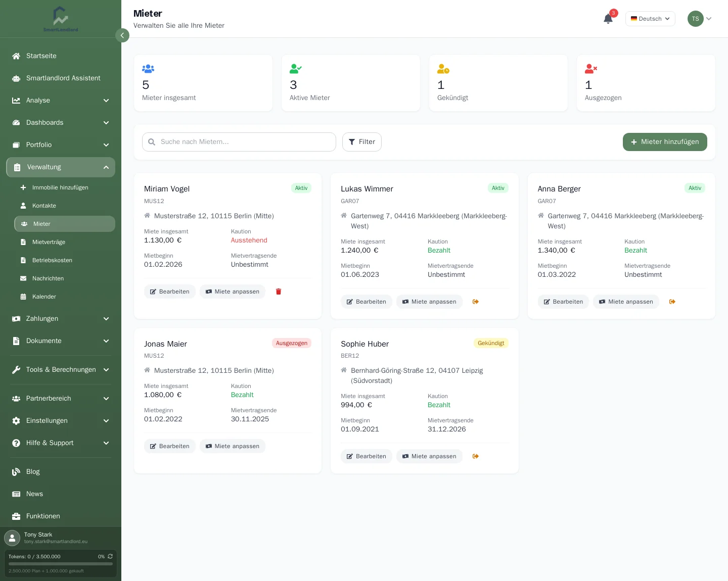Click Miete anpassen for Jonas Maier
Image resolution: width=728 pixels, height=581 pixels.
click(233, 446)
